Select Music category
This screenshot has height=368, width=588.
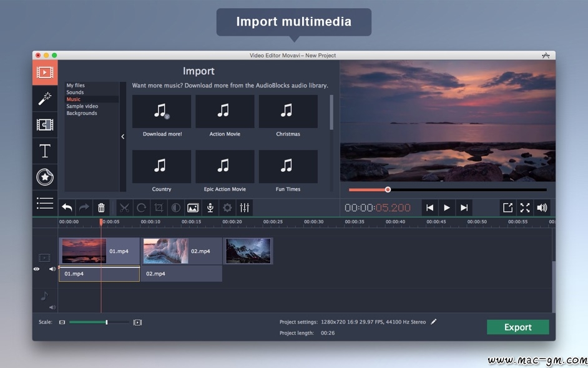pos(74,99)
